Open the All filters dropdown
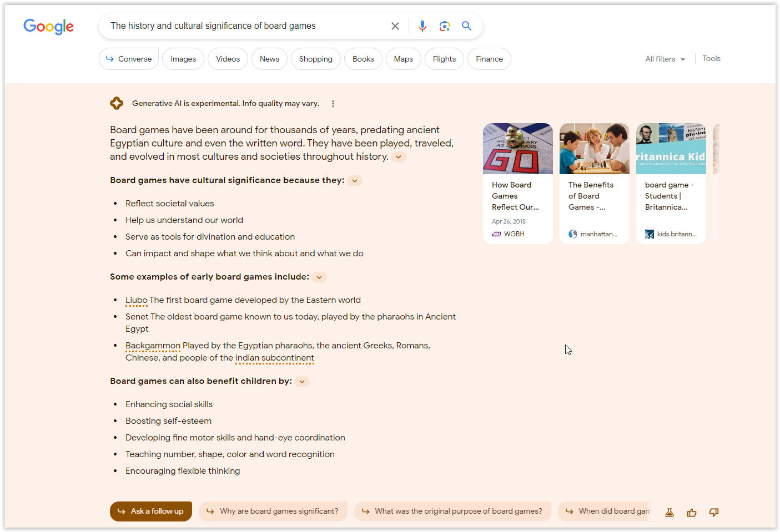The width and height of the screenshot is (780, 532). click(x=664, y=58)
